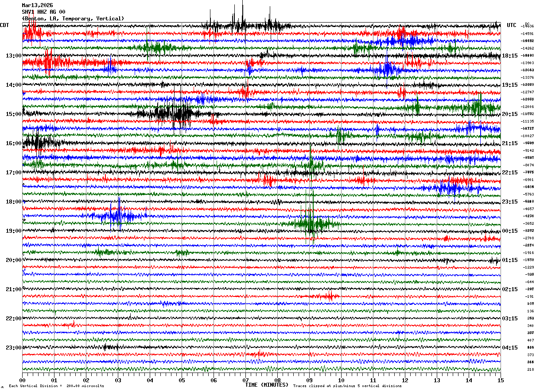The image size is (536, 392).
Task: Select the 21:15 UTC time label
Action: 509,143
